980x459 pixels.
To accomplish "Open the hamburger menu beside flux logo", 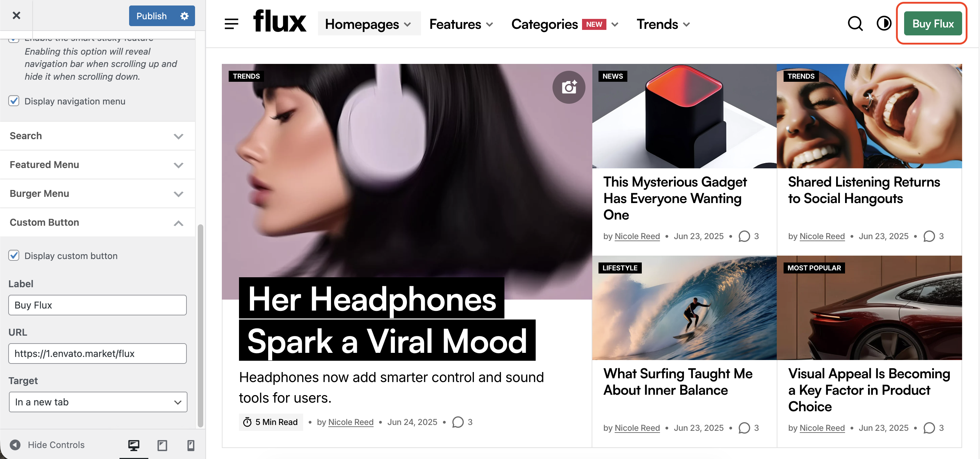I will click(x=231, y=24).
